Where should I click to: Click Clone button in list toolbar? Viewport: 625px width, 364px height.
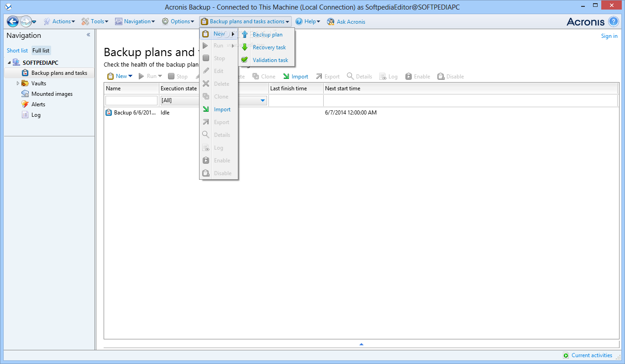click(264, 77)
